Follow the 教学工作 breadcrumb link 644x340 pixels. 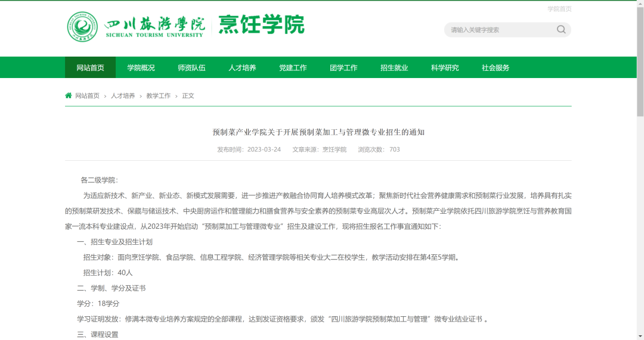point(158,96)
